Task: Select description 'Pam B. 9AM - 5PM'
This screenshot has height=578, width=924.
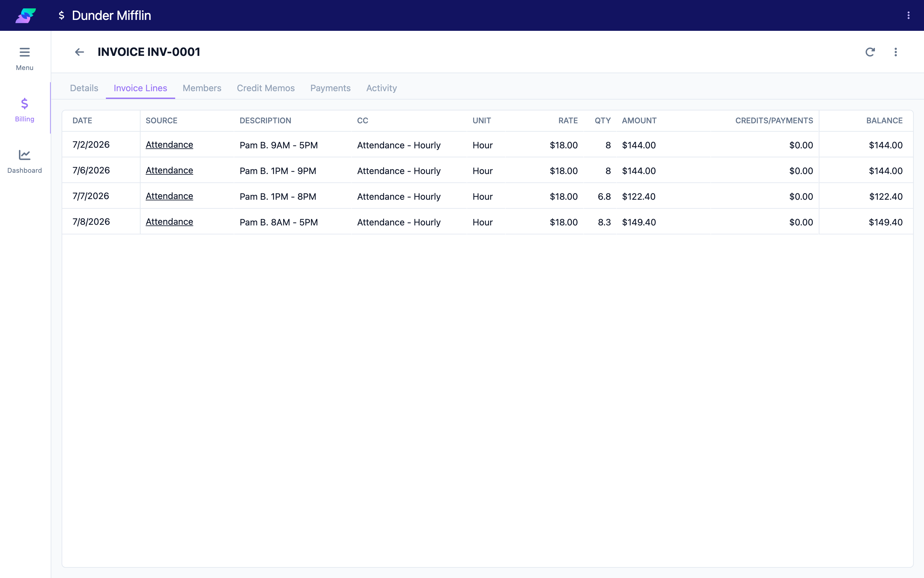Action: 279,145
